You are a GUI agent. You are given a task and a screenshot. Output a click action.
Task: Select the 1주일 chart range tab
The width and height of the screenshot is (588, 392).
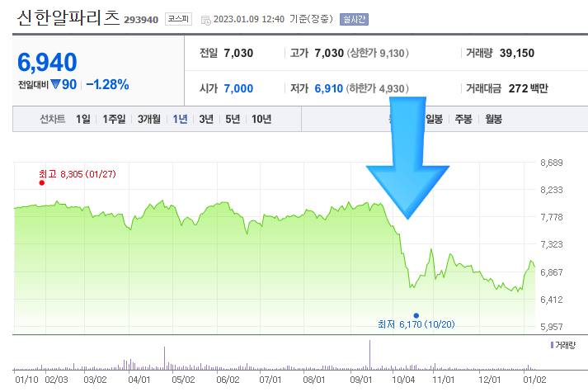(114, 120)
